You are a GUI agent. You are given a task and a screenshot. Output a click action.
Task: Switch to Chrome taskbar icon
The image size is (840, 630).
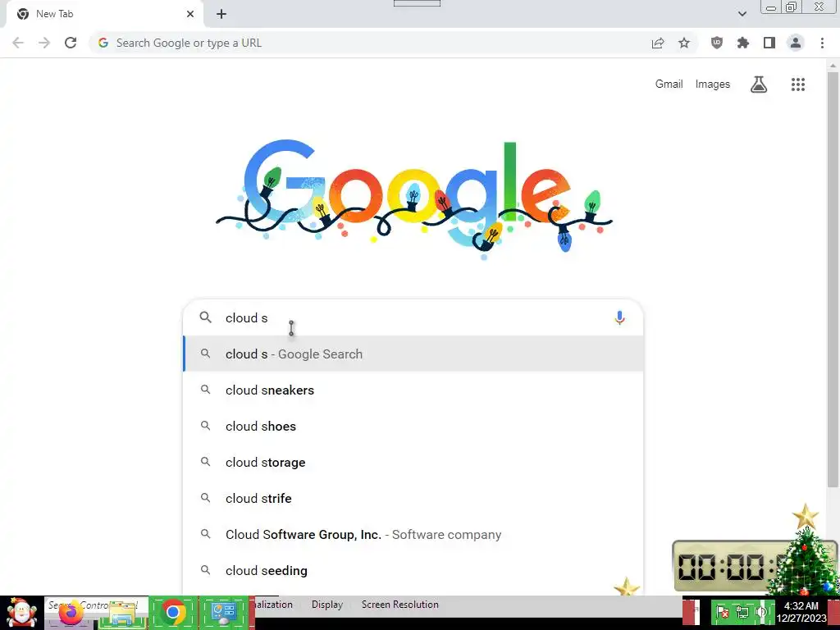pos(172,612)
